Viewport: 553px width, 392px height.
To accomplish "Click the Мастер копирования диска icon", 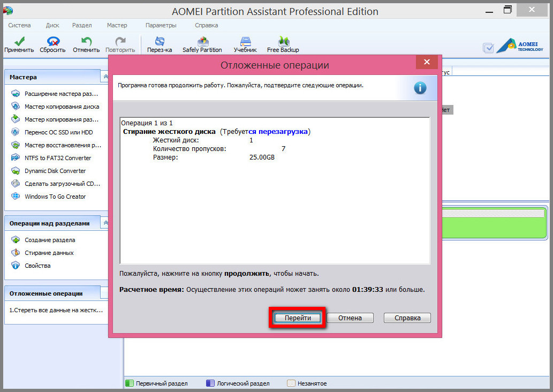I will 16,106.
